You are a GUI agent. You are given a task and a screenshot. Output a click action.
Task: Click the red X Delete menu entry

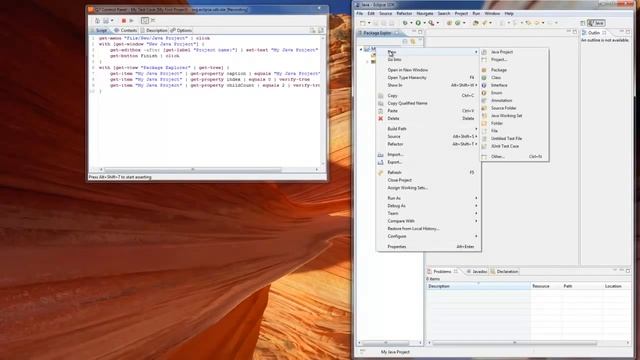click(428, 118)
